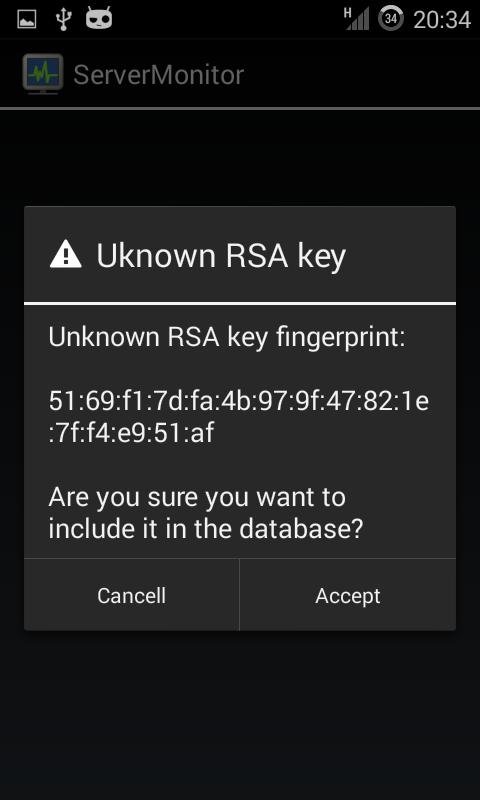The height and width of the screenshot is (800, 480).
Task: Click the Unknown RSA key fingerprint label
Action: pyautogui.click(x=227, y=338)
